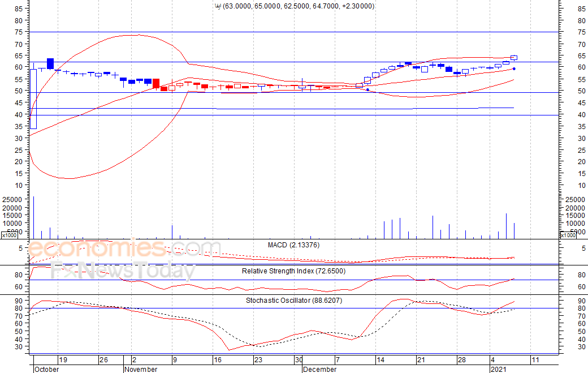
Task: Click the date label 11 on time axis
Action: pyautogui.click(x=535, y=360)
